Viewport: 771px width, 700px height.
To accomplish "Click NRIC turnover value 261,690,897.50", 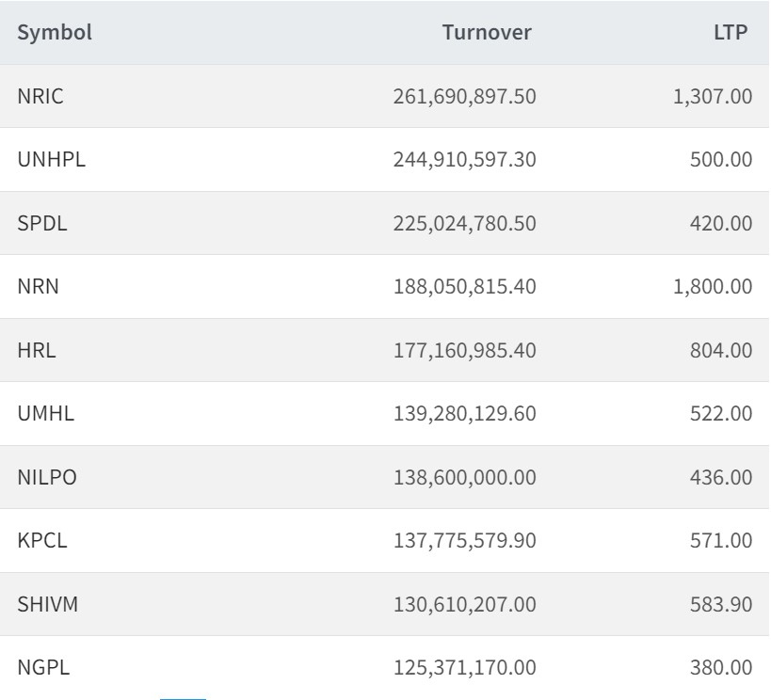I will click(464, 96).
